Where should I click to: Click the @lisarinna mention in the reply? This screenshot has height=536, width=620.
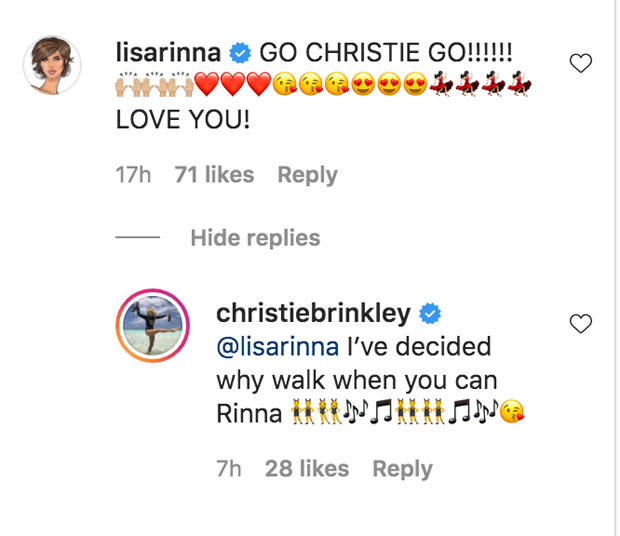(276, 347)
